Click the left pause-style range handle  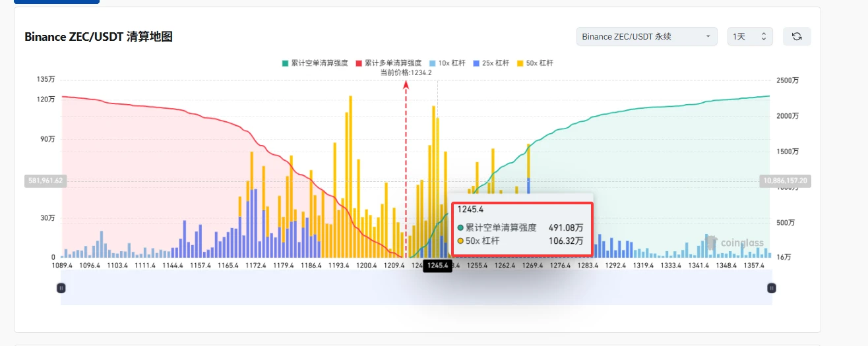pos(61,288)
